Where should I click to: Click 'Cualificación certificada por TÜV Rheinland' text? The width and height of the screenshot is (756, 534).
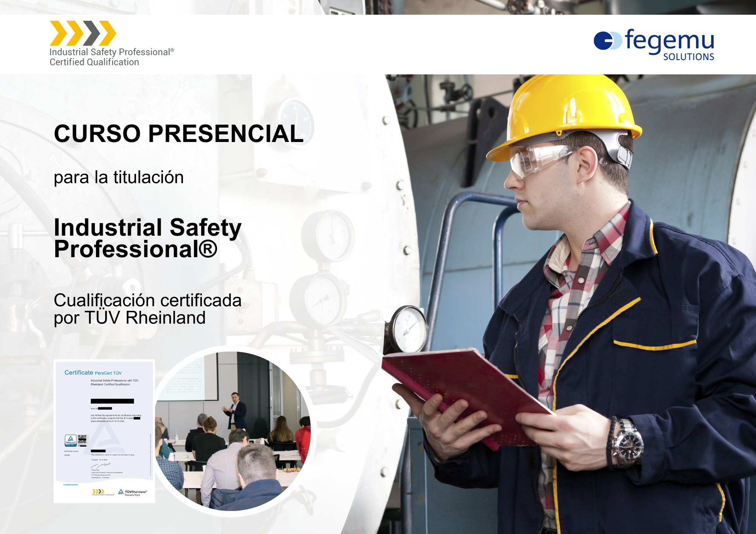click(147, 309)
